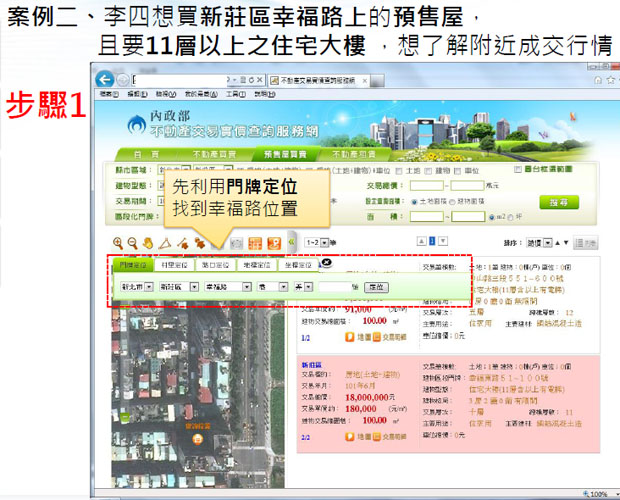620x500 pixels.
Task: Click the maximum 面積 input field
Action: click(x=468, y=216)
